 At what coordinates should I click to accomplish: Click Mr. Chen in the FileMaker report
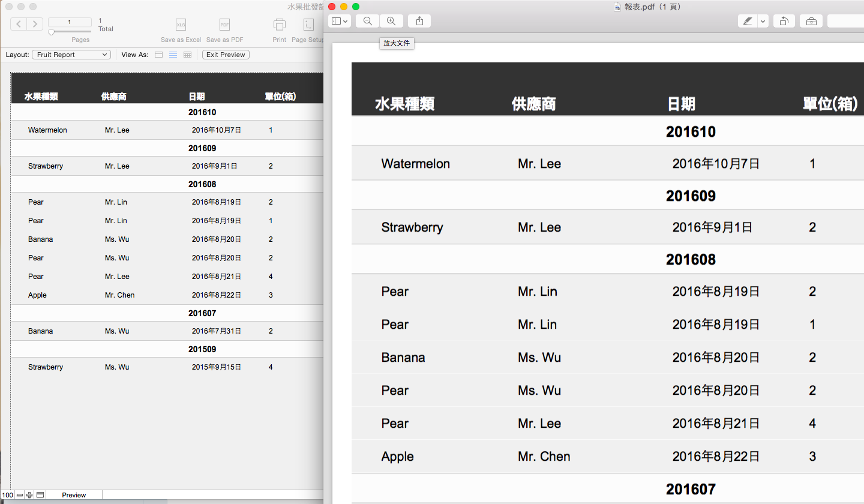click(119, 295)
